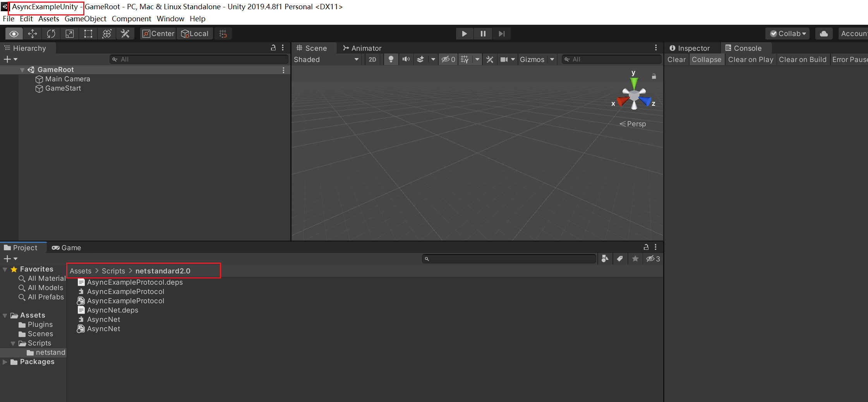This screenshot has height=402, width=868.
Task: Click Project search by label icon
Action: pyautogui.click(x=620, y=259)
